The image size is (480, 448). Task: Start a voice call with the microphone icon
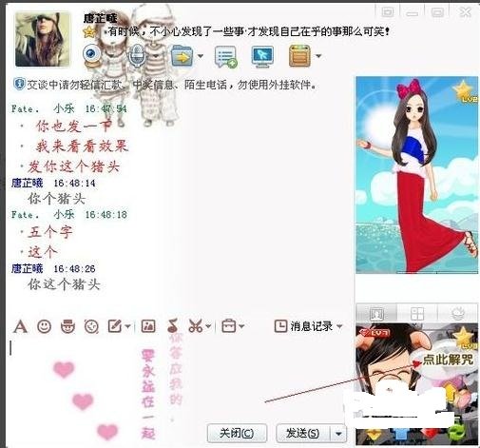point(137,56)
